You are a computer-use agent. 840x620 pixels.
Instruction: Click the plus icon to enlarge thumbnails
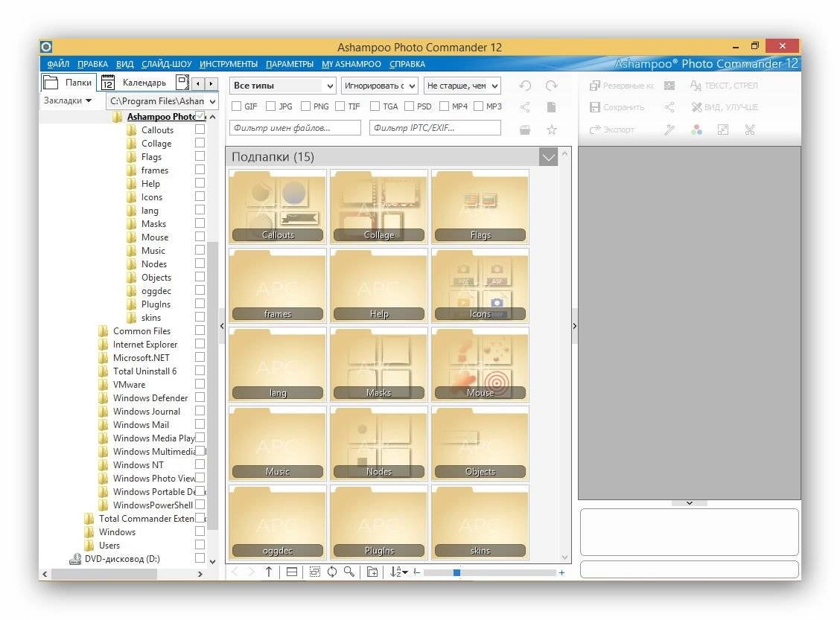coord(562,572)
